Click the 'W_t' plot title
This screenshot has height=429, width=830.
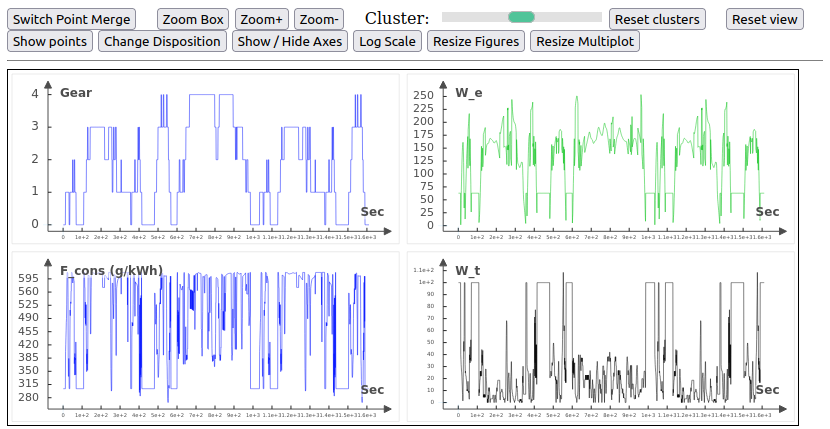[467, 271]
